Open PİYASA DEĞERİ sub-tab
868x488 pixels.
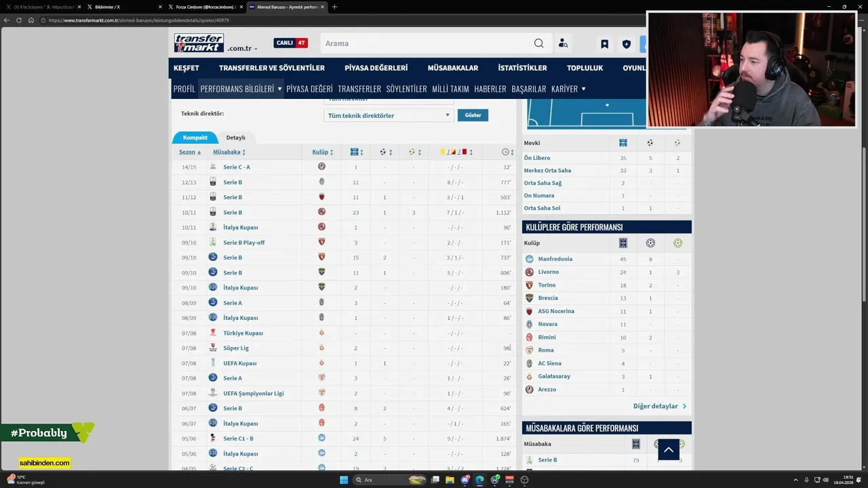click(309, 89)
